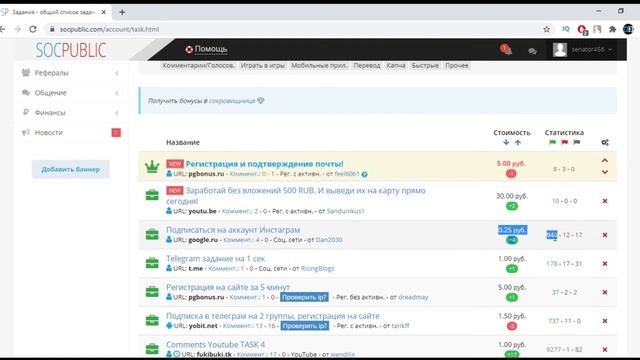The height and width of the screenshot is (360, 640).
Task: Click the SOCPUBLIC logo
Action: point(71,50)
